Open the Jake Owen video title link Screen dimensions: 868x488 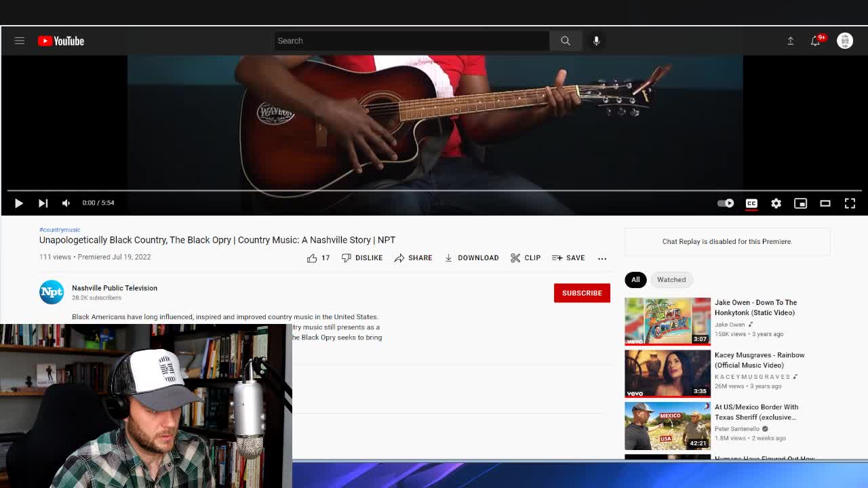[755, 308]
